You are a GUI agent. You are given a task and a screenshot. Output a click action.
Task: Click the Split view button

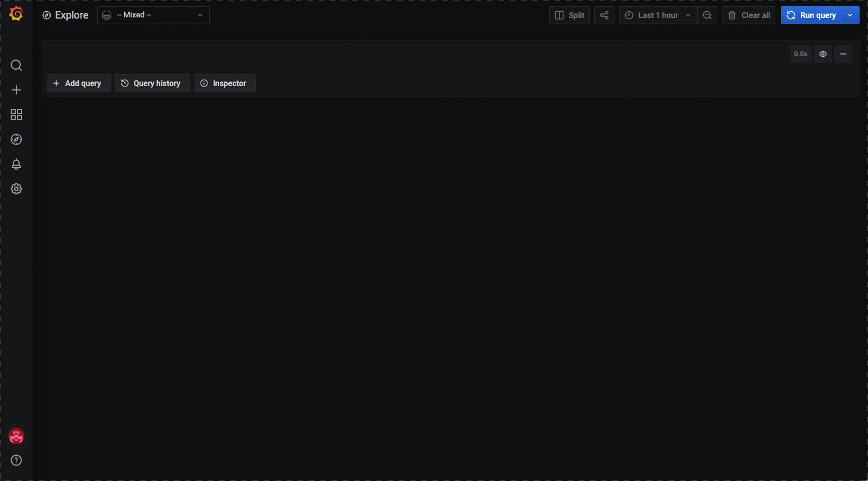click(x=569, y=15)
